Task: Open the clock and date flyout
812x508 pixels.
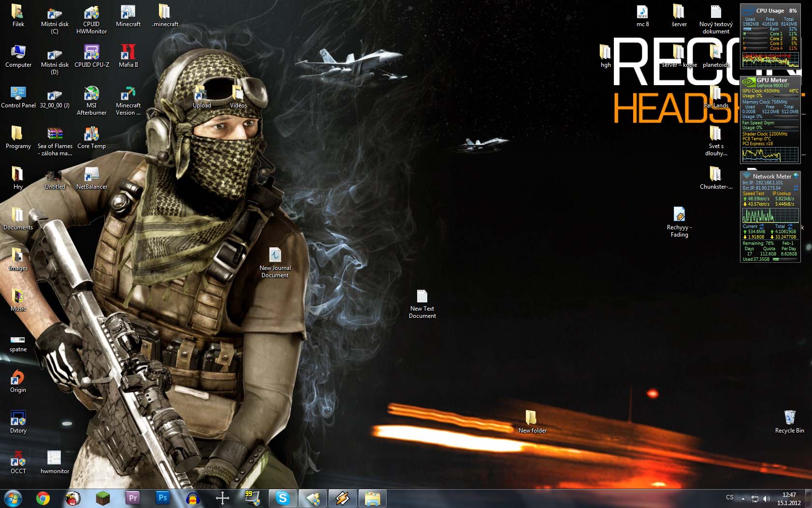Action: click(789, 498)
